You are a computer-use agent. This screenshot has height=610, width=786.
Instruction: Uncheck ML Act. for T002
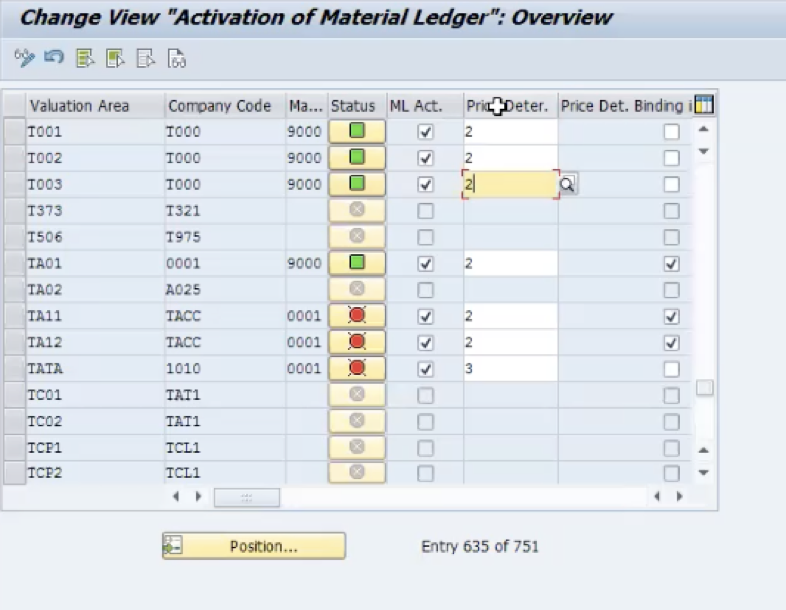(425, 158)
